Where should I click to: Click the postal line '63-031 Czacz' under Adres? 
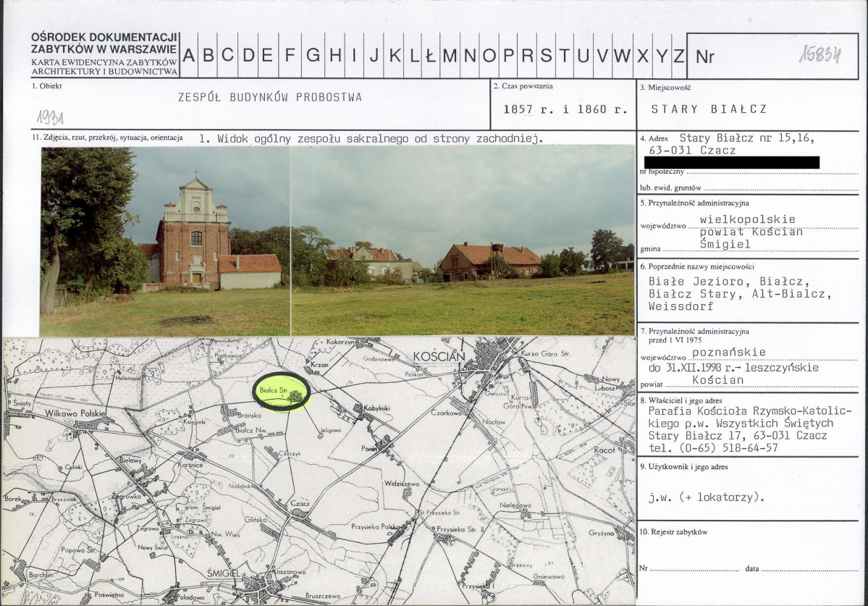coord(692,150)
